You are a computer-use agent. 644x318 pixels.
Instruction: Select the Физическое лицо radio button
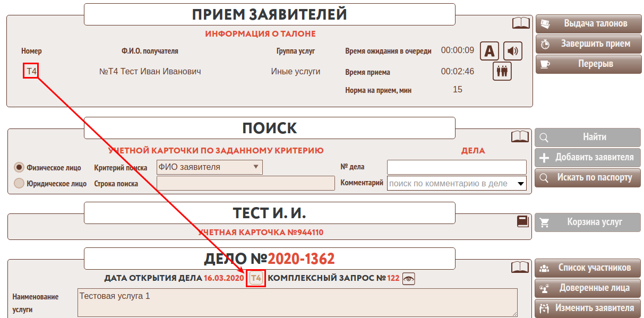(19, 167)
